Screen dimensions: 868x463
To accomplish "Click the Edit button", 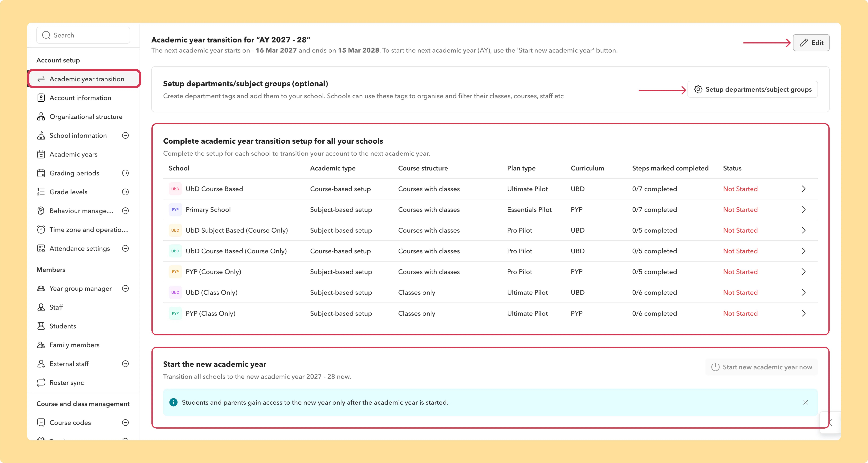I will pos(811,43).
